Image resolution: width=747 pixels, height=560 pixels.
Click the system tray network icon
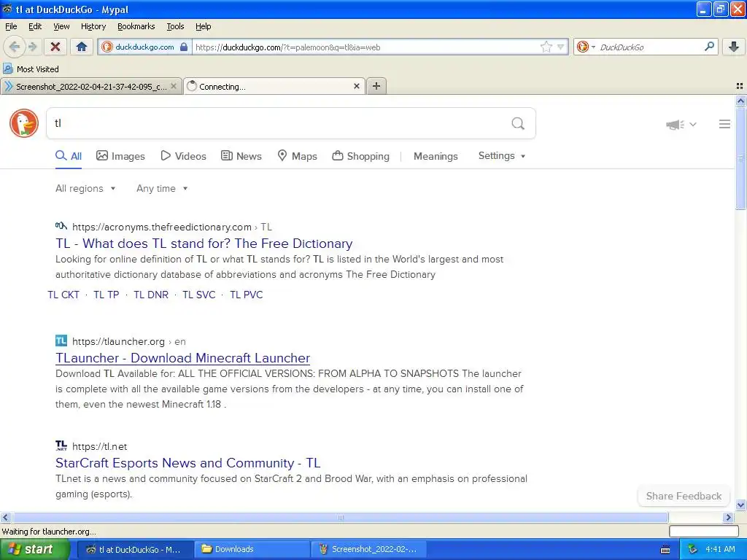(x=692, y=550)
